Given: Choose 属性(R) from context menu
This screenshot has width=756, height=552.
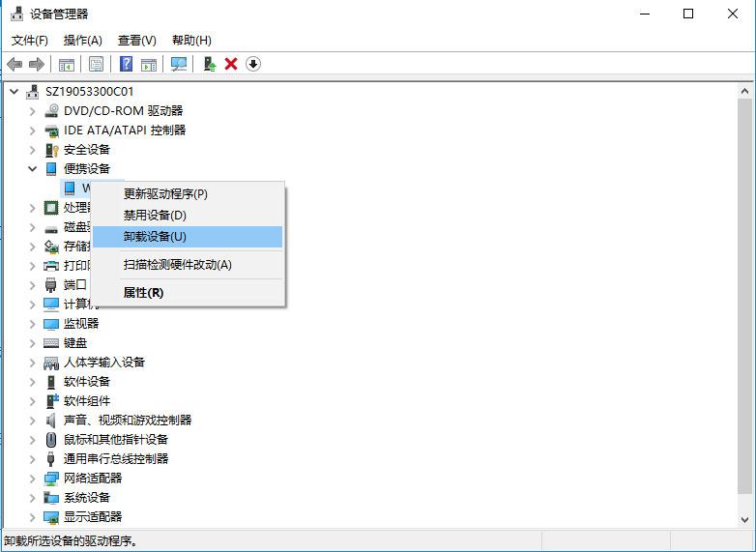Looking at the screenshot, I should coord(188,293).
